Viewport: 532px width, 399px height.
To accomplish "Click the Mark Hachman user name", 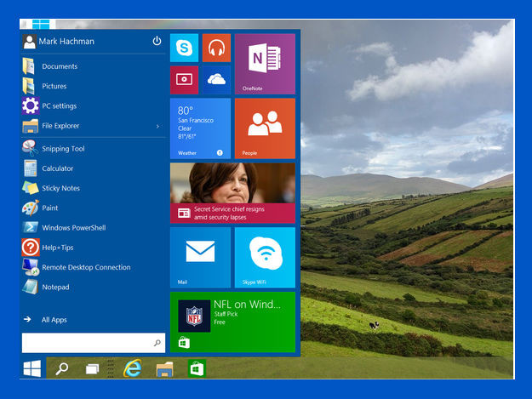I will click(66, 42).
